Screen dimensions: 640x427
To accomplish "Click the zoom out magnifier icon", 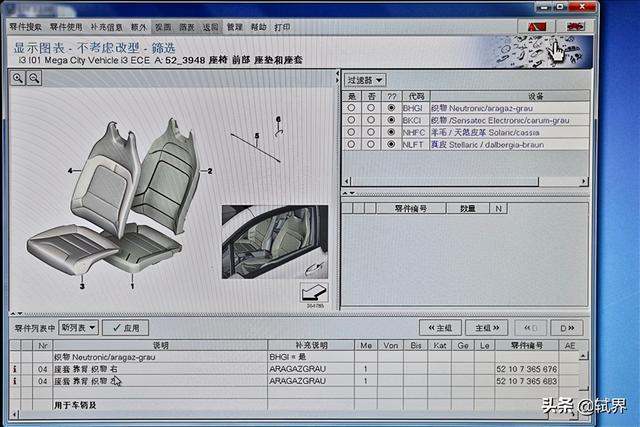I will tap(35, 78).
